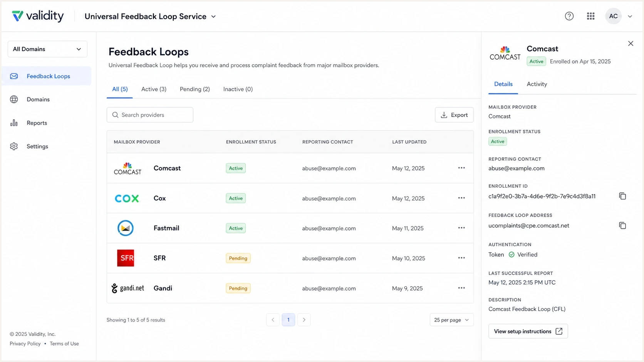This screenshot has width=644, height=362.
Task: Close the Comcast details panel
Action: click(x=631, y=43)
